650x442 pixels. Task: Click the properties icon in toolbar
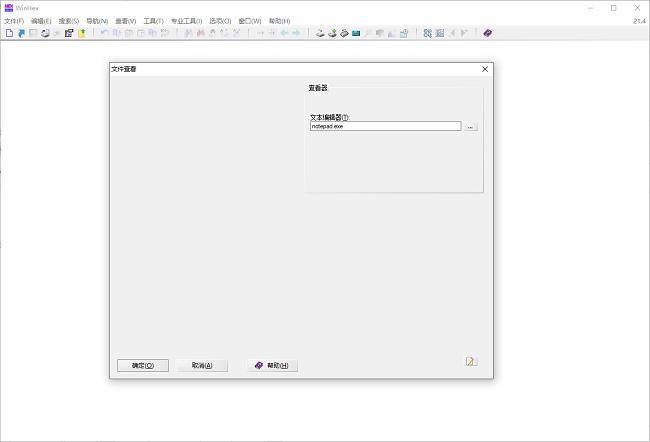(69, 33)
